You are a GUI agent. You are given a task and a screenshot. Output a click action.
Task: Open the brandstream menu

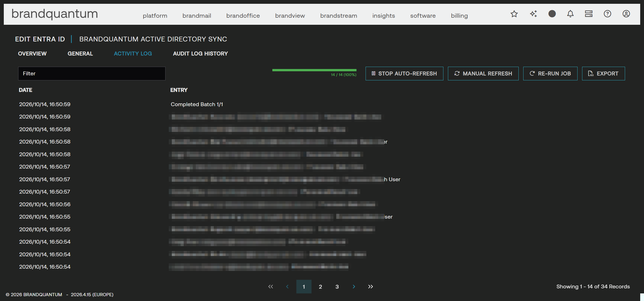[x=339, y=16]
